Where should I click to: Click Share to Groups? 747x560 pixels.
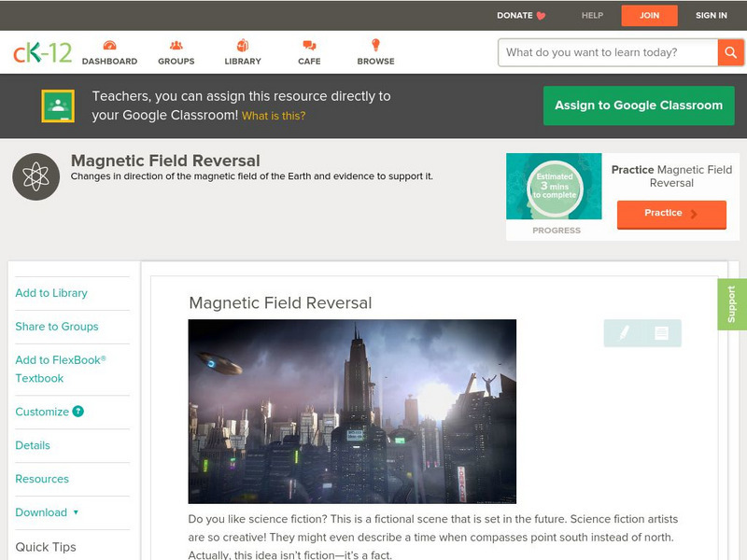pyautogui.click(x=57, y=327)
